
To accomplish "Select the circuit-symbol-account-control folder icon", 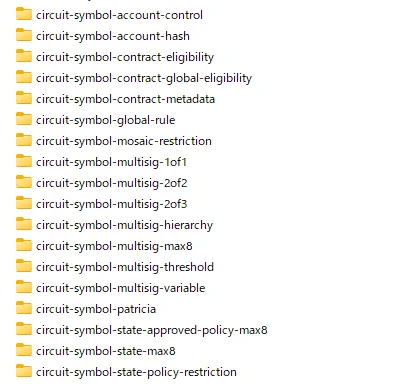I will 24,14.
